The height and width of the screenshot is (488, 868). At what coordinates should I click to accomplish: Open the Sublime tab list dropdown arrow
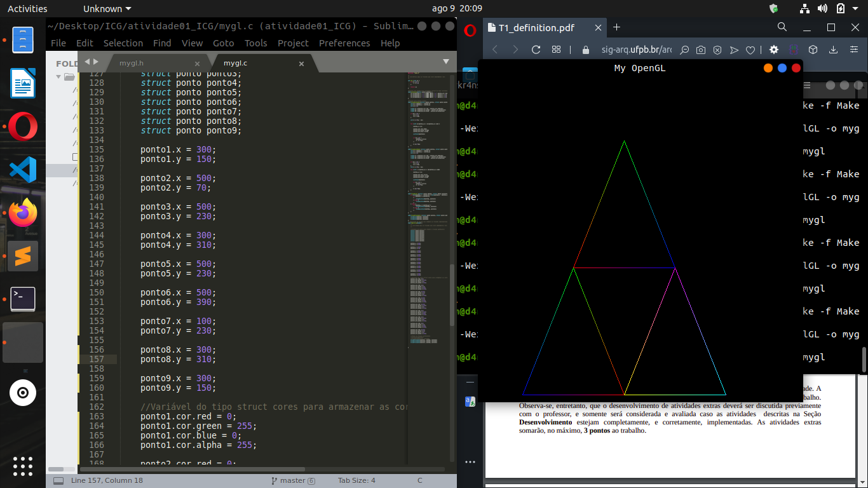[445, 62]
